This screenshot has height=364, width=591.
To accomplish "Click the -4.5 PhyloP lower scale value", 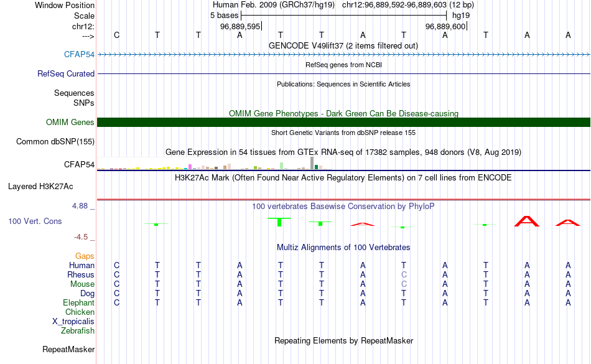I will coord(81,236).
